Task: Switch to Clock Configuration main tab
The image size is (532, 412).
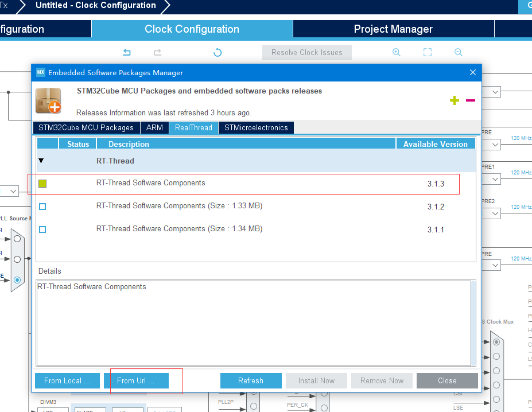Action: coord(192,29)
